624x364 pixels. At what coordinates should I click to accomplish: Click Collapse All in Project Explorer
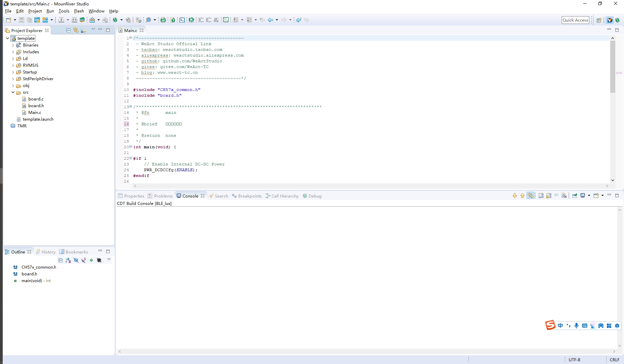pyautogui.click(x=68, y=30)
